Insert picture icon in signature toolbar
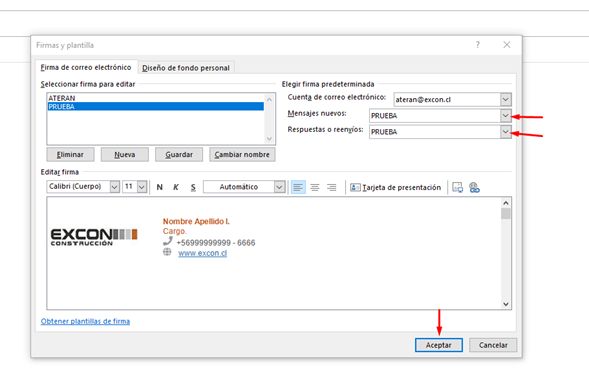The height and width of the screenshot is (389, 589). [x=458, y=187]
